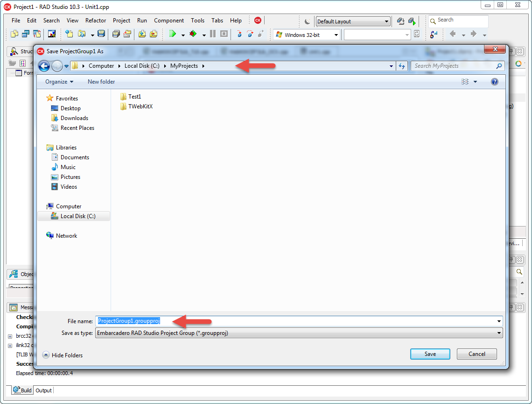This screenshot has width=532, height=404.
Task: Switch to the Build tab
Action: point(22,390)
